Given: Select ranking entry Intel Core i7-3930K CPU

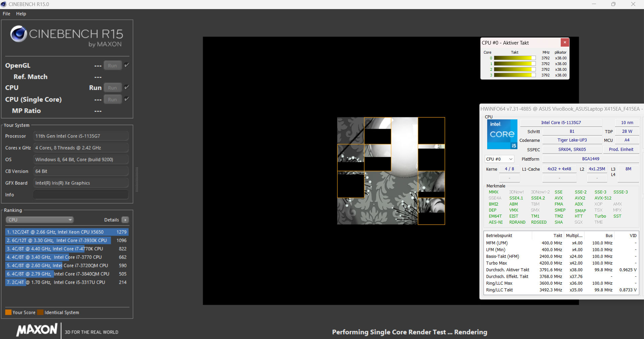Looking at the screenshot, I should [x=67, y=240].
